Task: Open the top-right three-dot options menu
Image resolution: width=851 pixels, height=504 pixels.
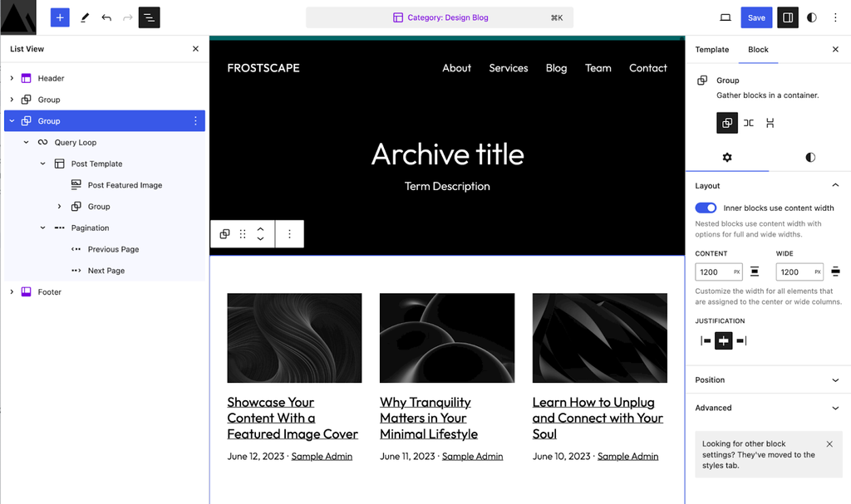Action: coord(835,17)
